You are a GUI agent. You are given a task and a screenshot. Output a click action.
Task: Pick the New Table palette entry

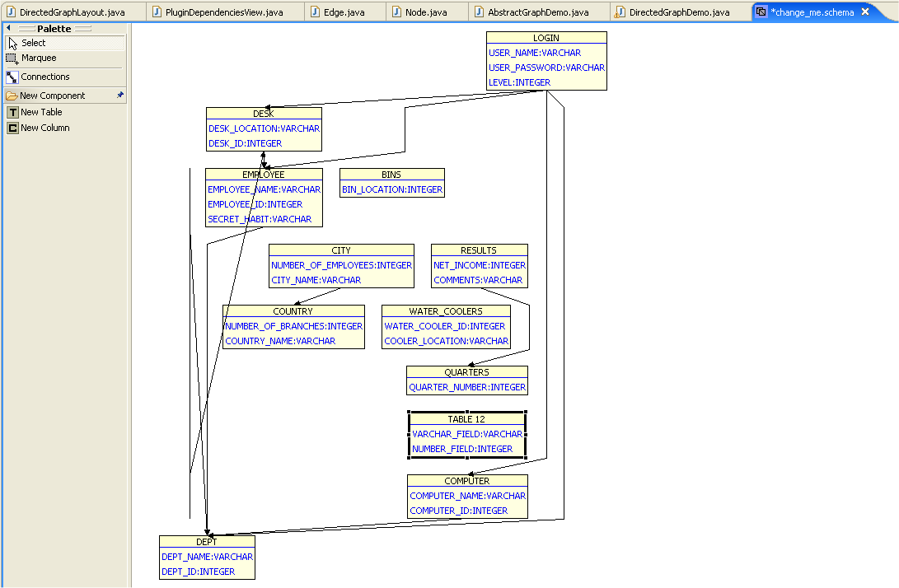click(x=41, y=112)
